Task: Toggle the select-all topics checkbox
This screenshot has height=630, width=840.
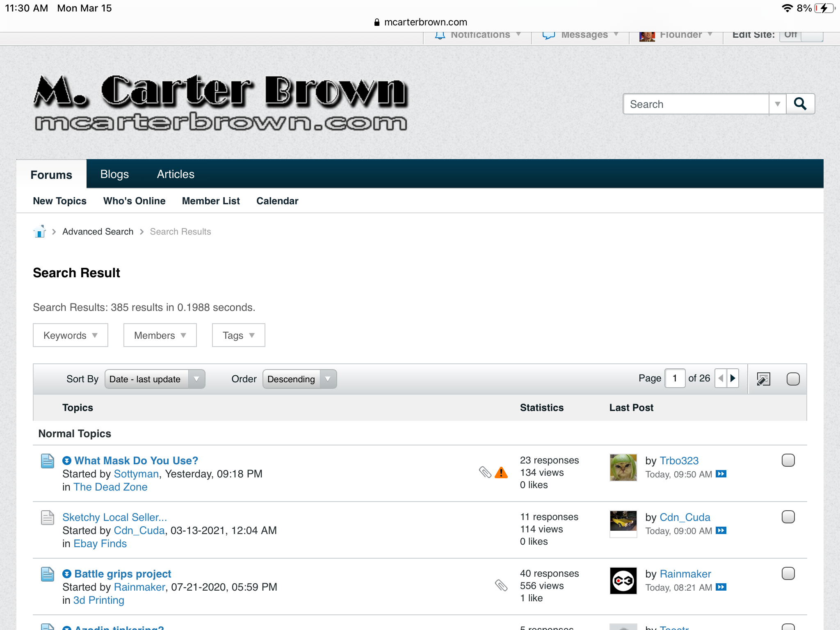Action: pos(793,379)
